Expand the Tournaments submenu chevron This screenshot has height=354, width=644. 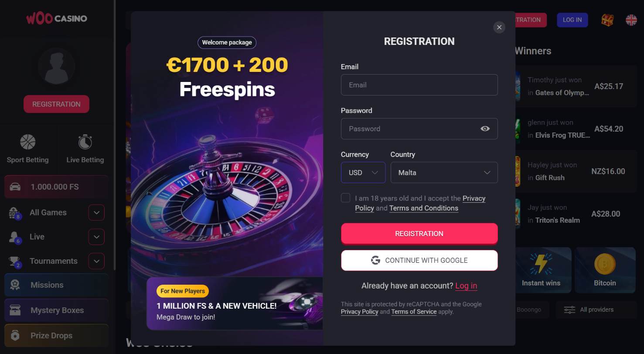click(x=96, y=261)
